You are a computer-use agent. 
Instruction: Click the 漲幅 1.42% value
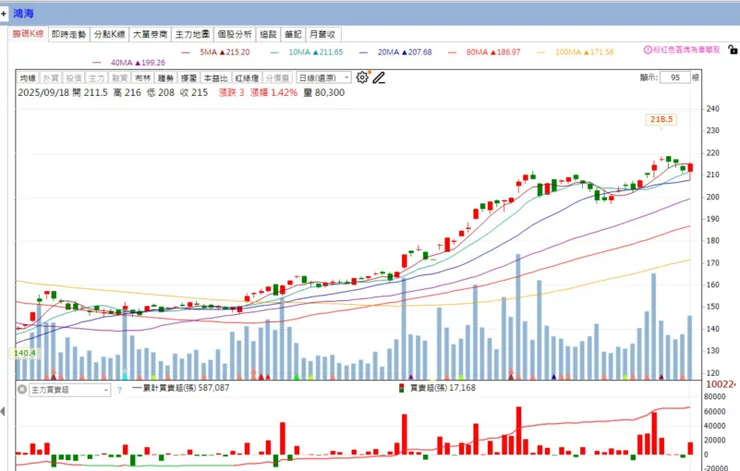[274, 93]
